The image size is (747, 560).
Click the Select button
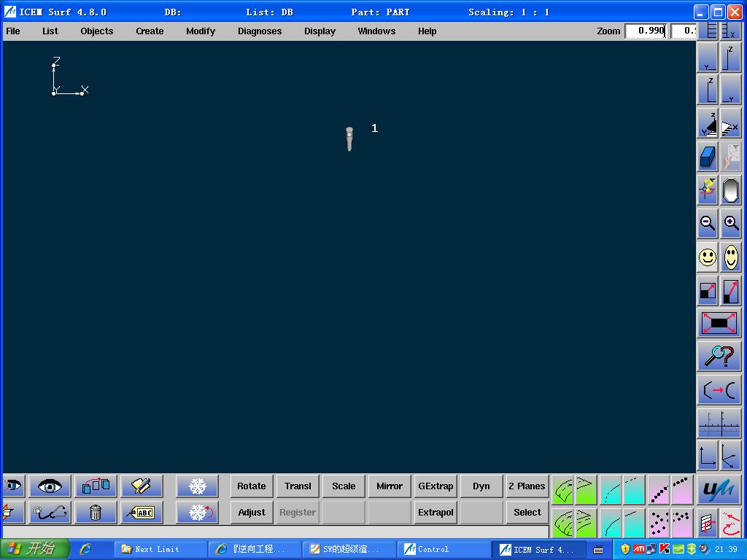point(527,513)
